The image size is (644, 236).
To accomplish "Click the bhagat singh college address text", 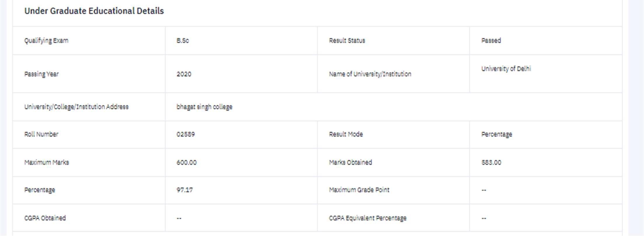I will (x=204, y=107).
